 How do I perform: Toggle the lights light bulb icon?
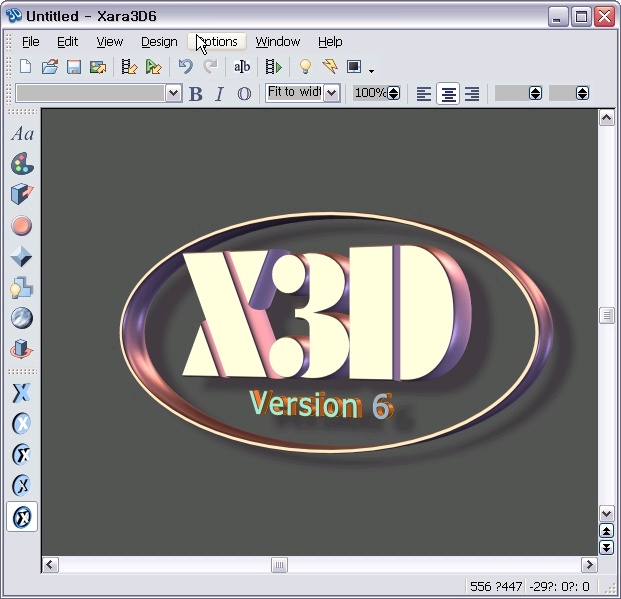305,67
